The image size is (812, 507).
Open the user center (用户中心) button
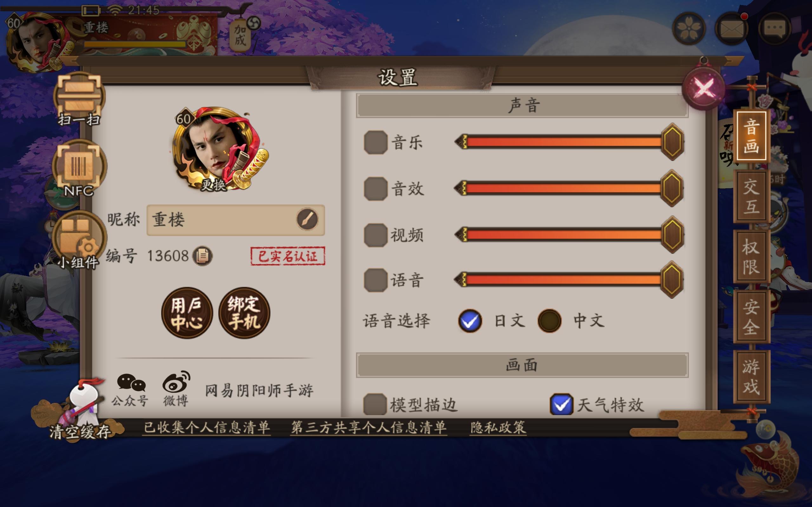click(187, 313)
